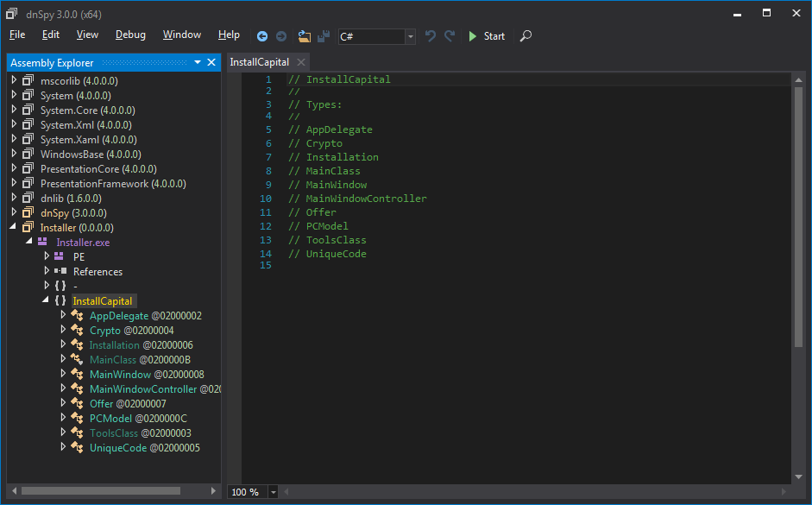Collapse the InstallCapital namespace node
This screenshot has width=812, height=505.
(47, 300)
